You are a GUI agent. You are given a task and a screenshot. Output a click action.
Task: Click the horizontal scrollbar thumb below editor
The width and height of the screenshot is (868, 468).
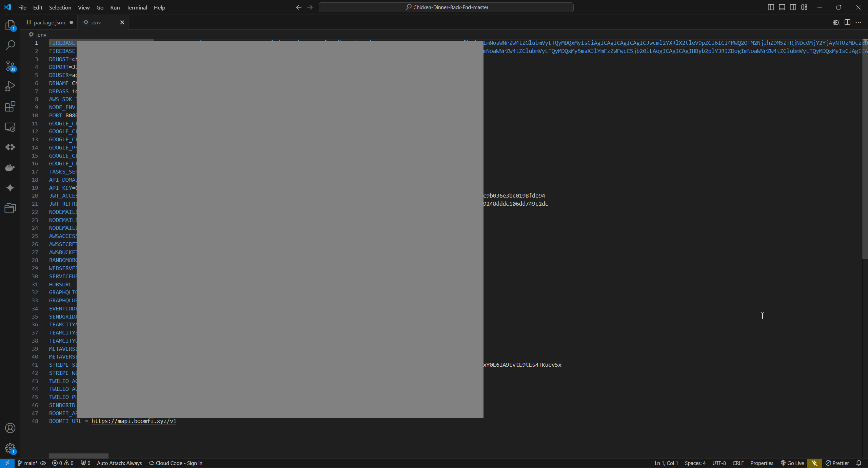(x=79, y=456)
